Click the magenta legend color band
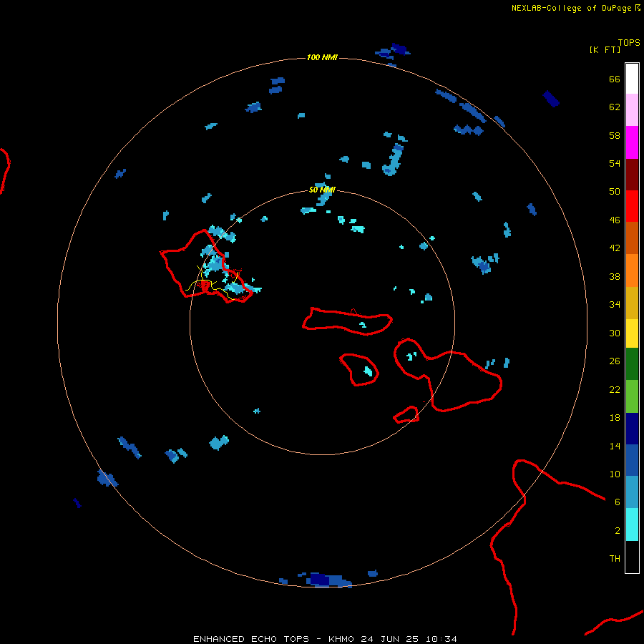The width and height of the screenshot is (644, 644). click(x=632, y=142)
